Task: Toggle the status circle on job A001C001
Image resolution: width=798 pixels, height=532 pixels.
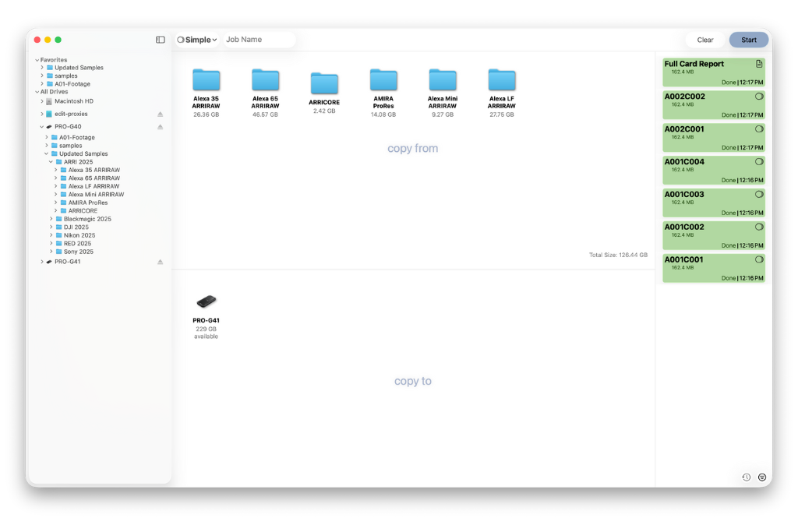Action: pos(759,259)
